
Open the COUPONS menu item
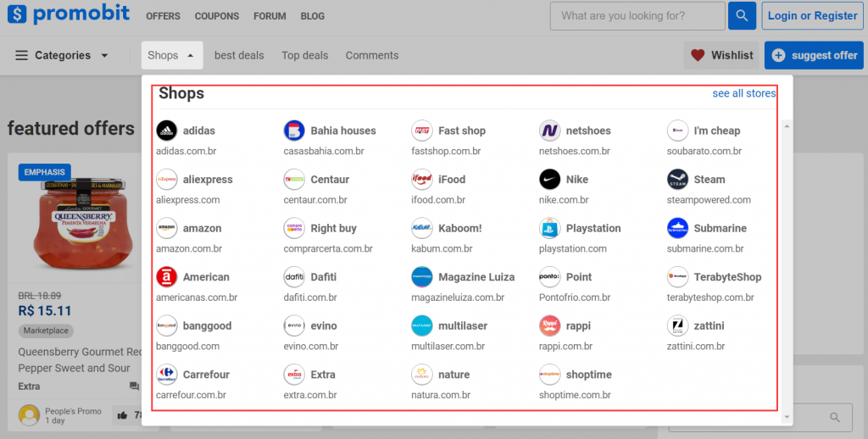217,16
